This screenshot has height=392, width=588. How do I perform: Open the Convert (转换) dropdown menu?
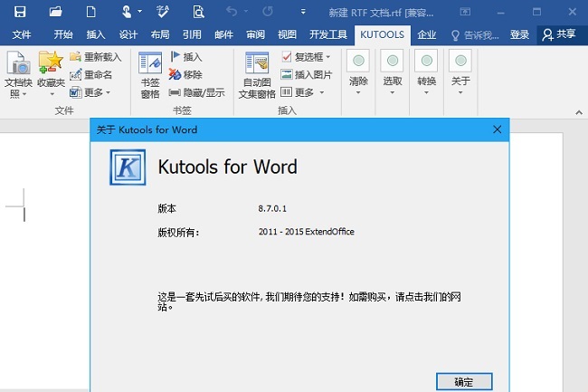click(x=427, y=71)
